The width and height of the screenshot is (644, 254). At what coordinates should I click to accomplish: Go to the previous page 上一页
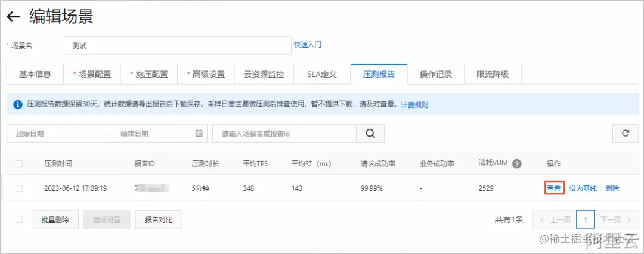pyautogui.click(x=555, y=219)
